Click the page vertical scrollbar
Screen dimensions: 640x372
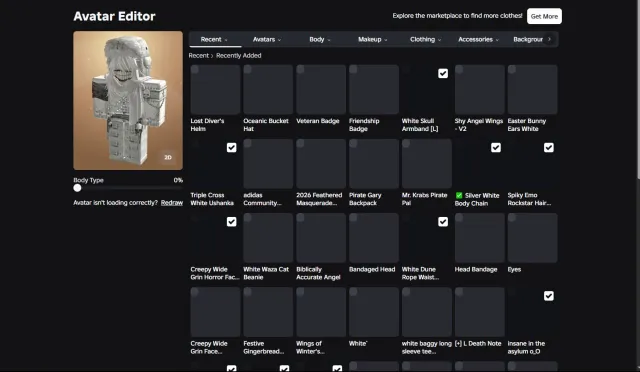click(x=638, y=90)
